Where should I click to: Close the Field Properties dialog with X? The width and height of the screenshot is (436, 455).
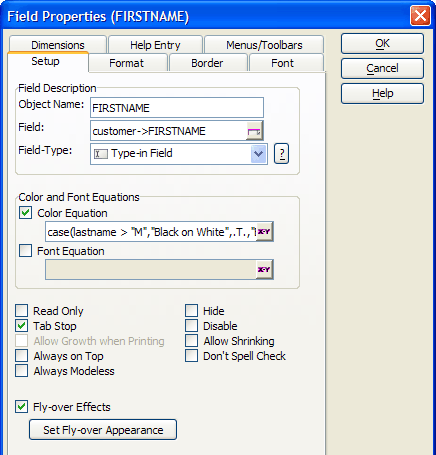(420, 16)
